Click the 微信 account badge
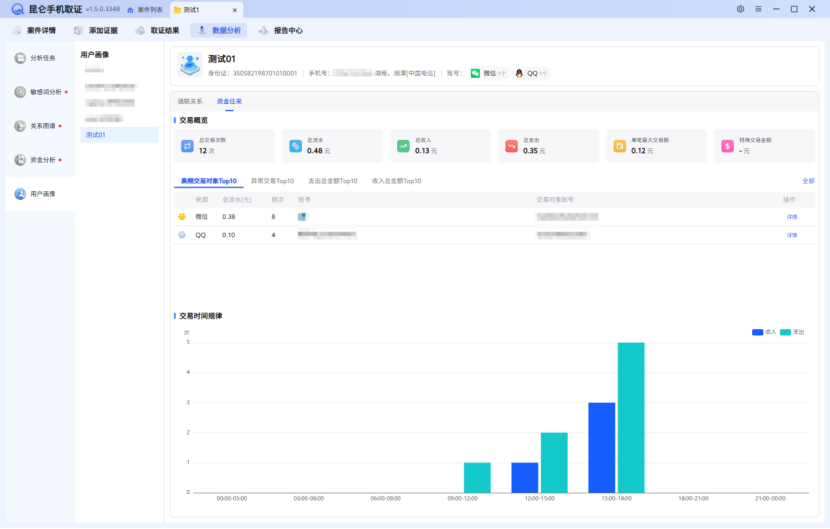This screenshot has width=830, height=529. pos(488,74)
